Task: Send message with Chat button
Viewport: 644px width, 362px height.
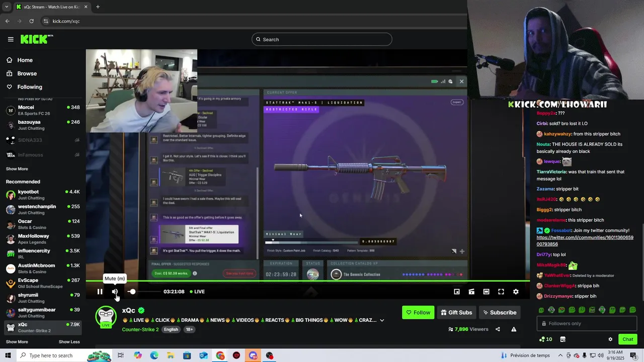Action: tap(627, 339)
